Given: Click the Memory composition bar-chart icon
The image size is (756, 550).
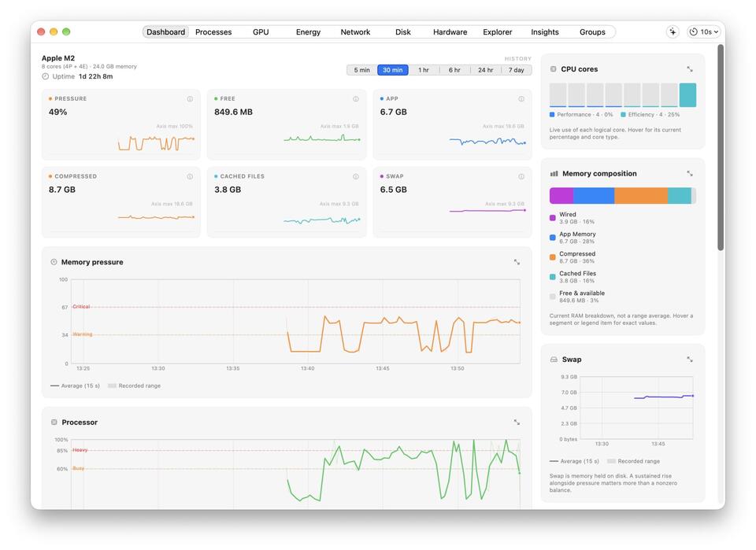Looking at the screenshot, I should 554,173.
